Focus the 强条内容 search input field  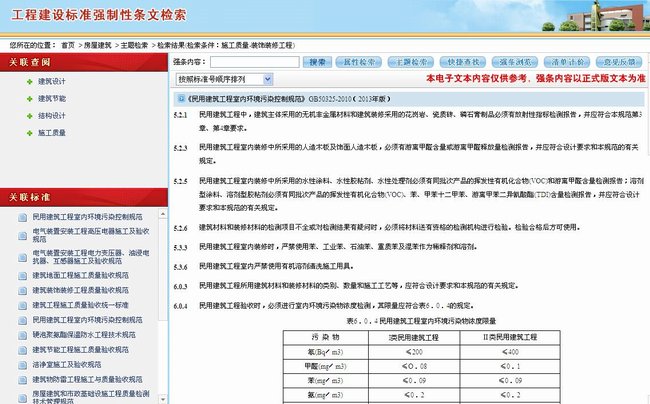(254, 62)
